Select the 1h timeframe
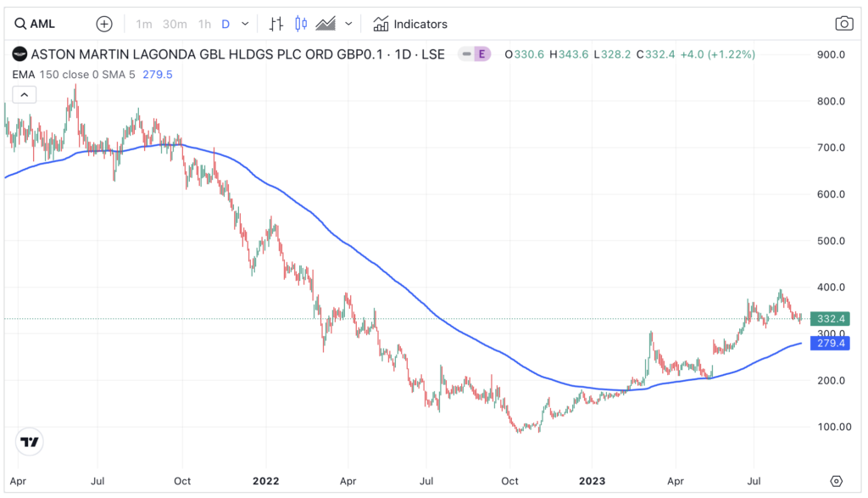Screen dimensions: 868x498 (205, 24)
